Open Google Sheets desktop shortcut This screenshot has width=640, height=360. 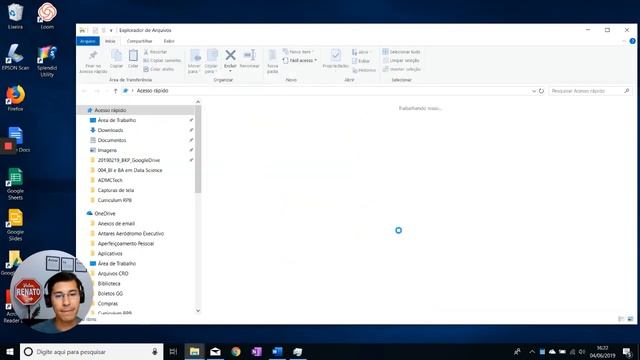(16, 184)
